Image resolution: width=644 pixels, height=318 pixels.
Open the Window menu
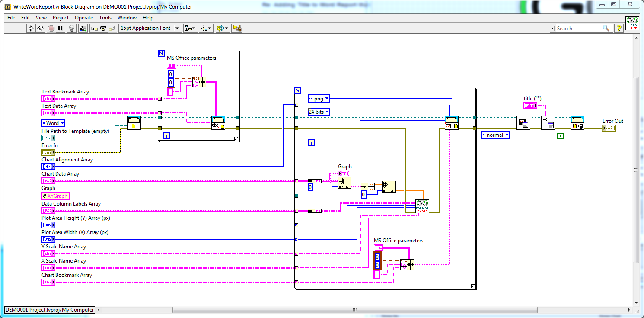(x=127, y=18)
